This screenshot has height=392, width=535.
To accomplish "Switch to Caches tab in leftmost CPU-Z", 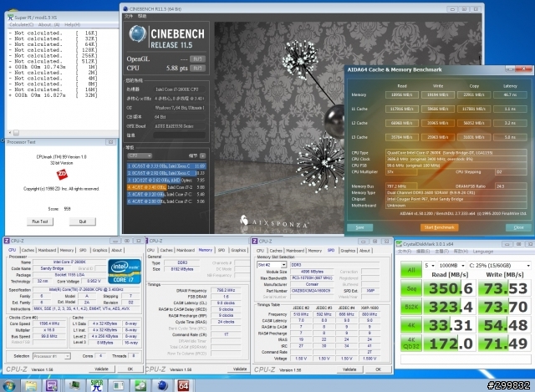I will point(28,250).
